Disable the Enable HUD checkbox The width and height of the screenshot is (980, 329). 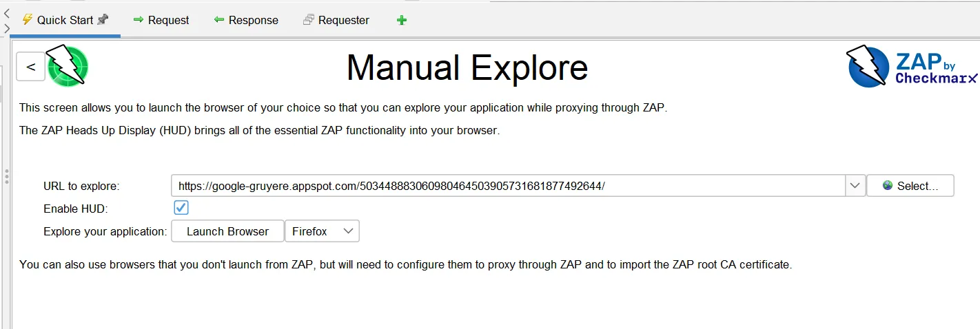pyautogui.click(x=181, y=208)
